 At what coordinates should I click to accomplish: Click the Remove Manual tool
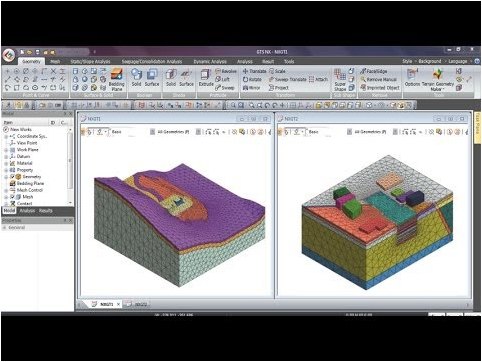(379, 79)
